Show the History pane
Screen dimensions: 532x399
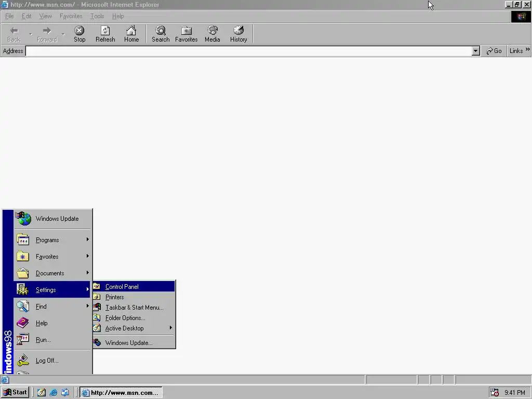coord(238,34)
